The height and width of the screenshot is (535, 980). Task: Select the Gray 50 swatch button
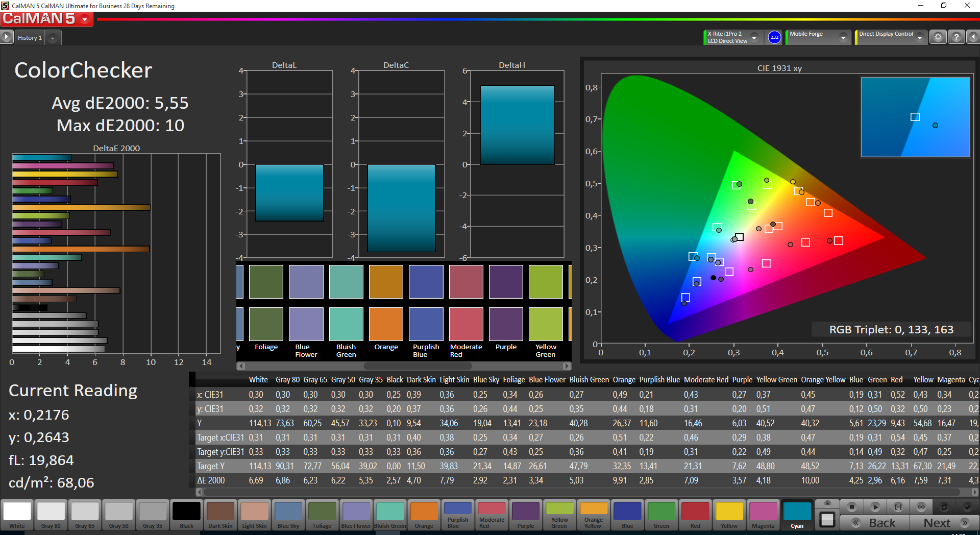coord(119,515)
